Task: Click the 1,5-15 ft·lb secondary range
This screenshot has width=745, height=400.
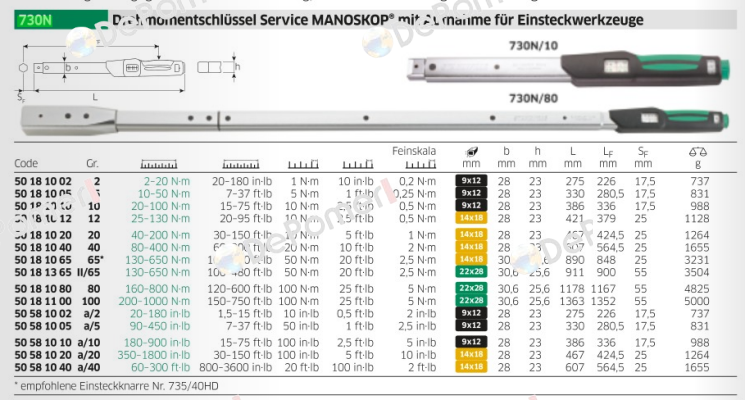Action: point(245,314)
